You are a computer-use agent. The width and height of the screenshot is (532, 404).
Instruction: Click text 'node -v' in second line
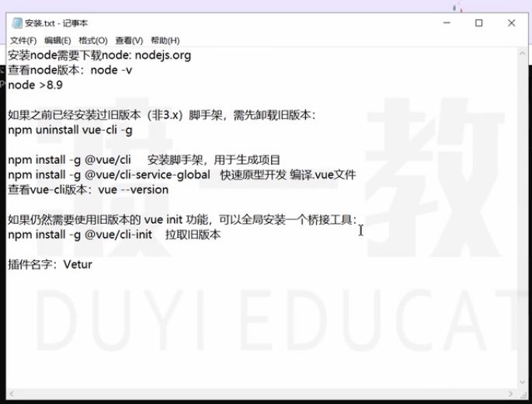[111, 70]
